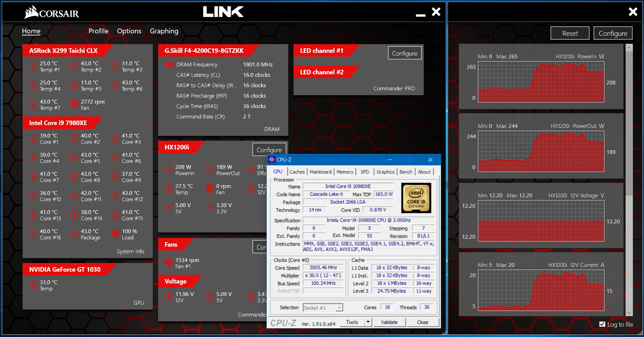Click the HX1200i 27.5 °C Temp icon
Image resolution: width=644 pixels, height=337 pixels.
click(x=169, y=189)
